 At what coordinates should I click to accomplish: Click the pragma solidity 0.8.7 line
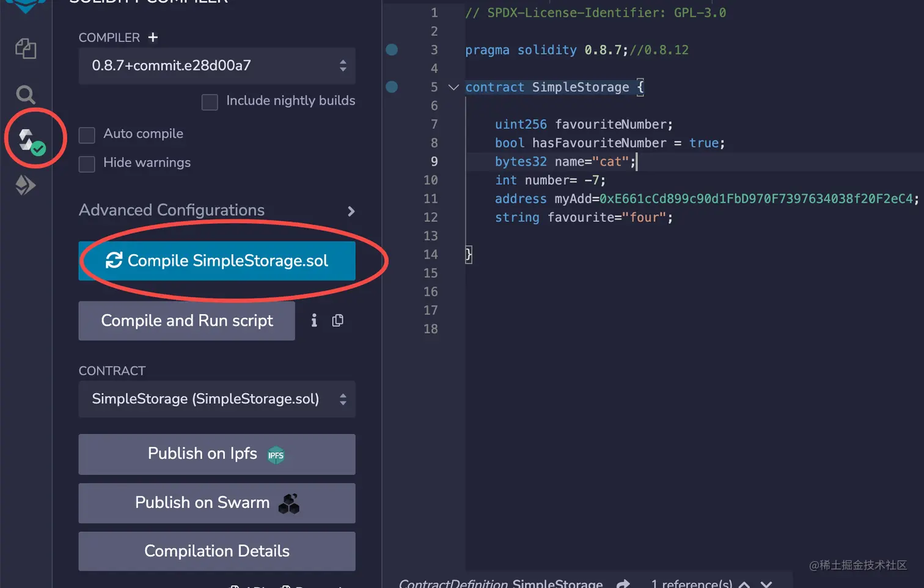pos(577,50)
